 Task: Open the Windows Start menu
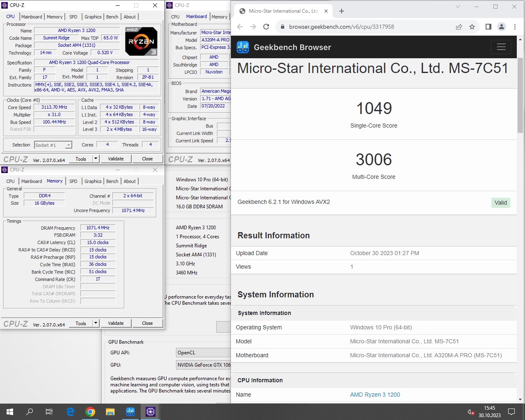tap(10, 412)
